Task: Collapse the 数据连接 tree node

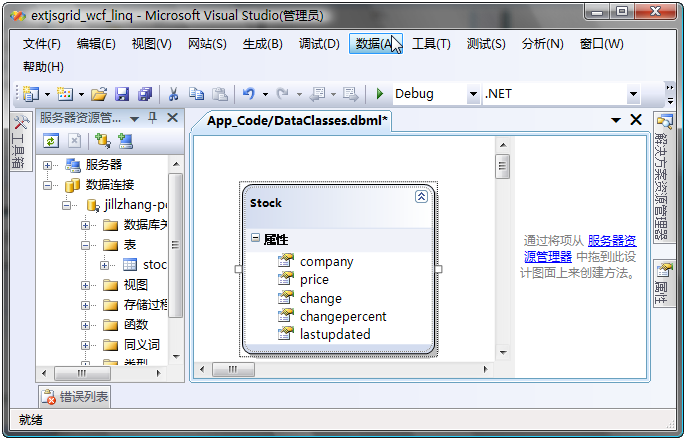Action: pyautogui.click(x=48, y=185)
